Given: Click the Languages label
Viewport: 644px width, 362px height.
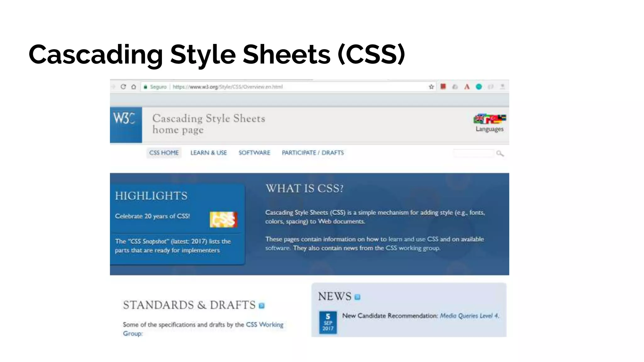Looking at the screenshot, I should point(489,129).
